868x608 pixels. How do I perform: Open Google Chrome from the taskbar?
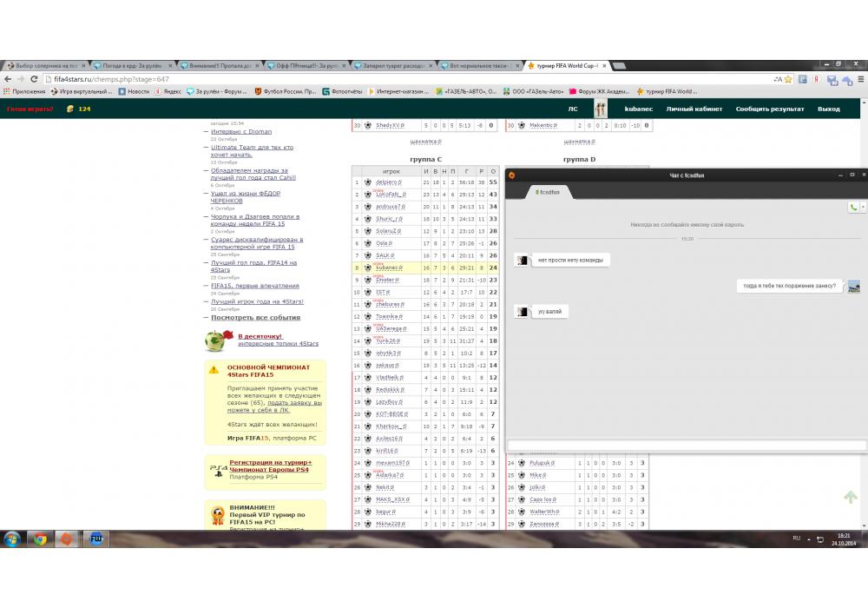coord(39,539)
